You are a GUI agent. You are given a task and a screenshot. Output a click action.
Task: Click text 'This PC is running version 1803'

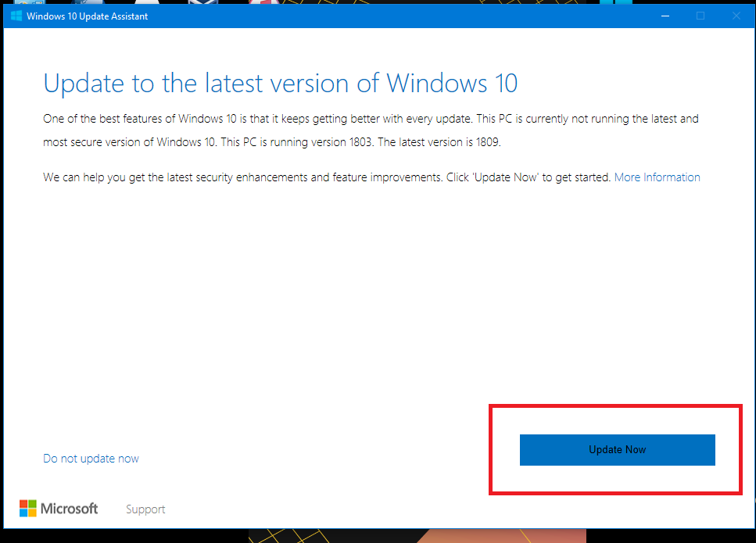coord(296,142)
